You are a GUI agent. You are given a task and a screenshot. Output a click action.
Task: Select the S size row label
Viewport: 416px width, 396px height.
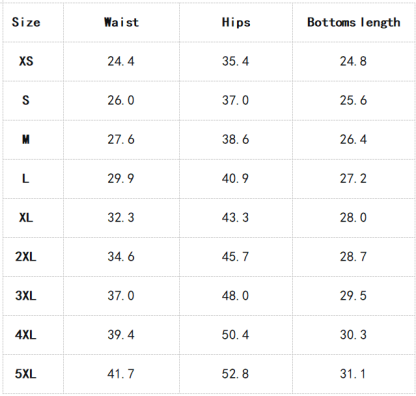tap(26, 100)
